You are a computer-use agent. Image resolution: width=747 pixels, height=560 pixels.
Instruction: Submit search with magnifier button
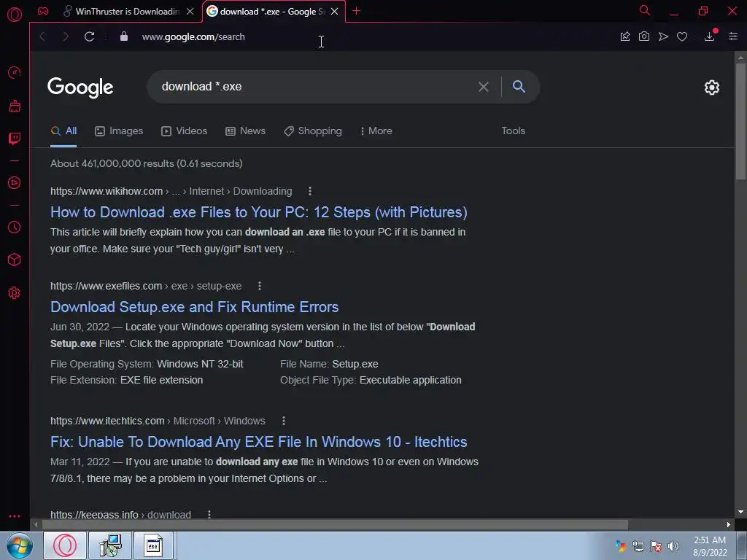click(x=519, y=86)
